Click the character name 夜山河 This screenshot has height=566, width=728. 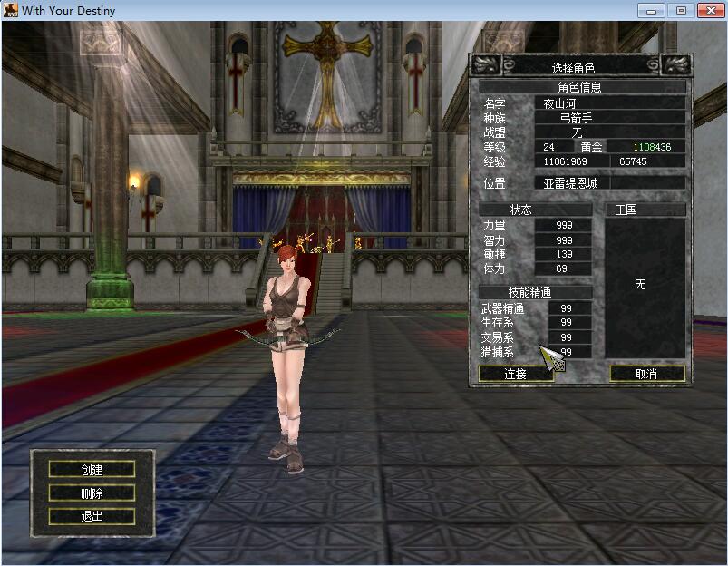tap(559, 103)
